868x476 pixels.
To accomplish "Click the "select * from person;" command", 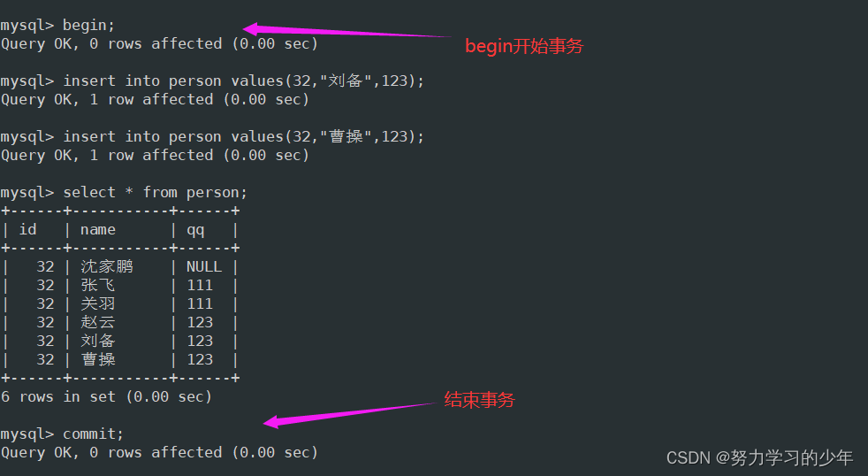I will (x=155, y=192).
